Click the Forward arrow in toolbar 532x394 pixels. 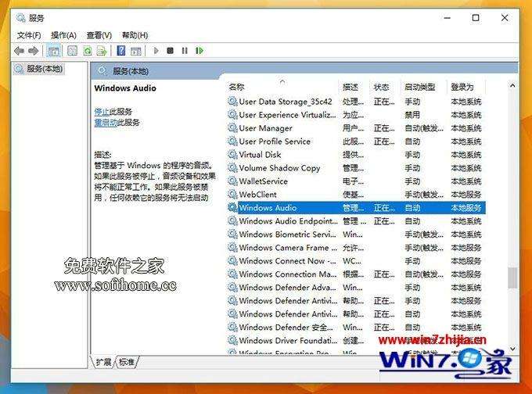tap(33, 51)
